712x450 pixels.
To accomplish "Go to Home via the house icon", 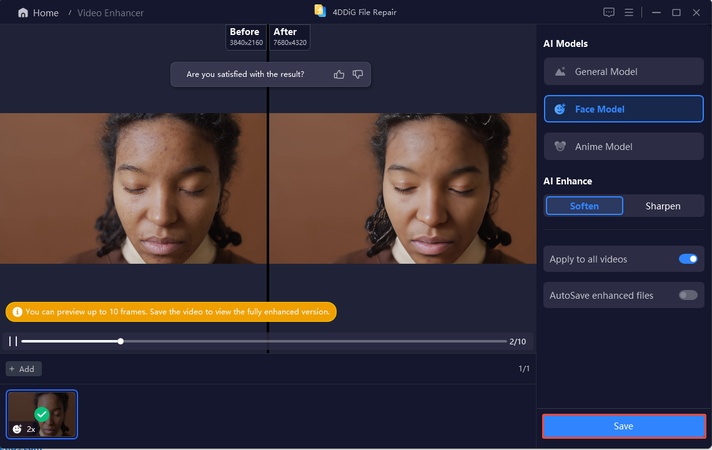I will pyautogui.click(x=23, y=13).
